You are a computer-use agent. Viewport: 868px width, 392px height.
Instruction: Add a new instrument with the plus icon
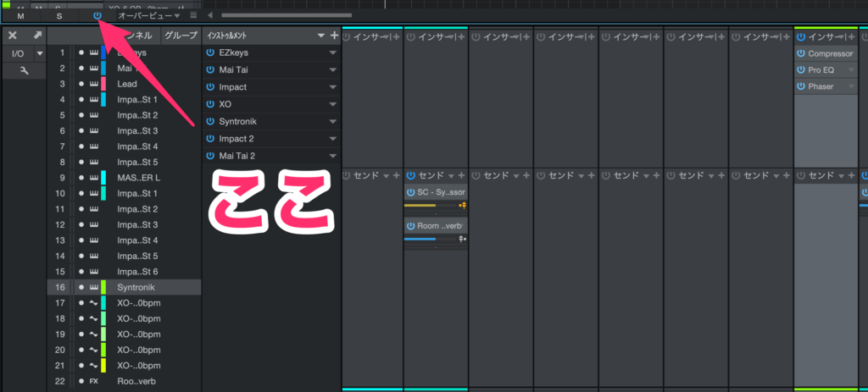coord(334,36)
